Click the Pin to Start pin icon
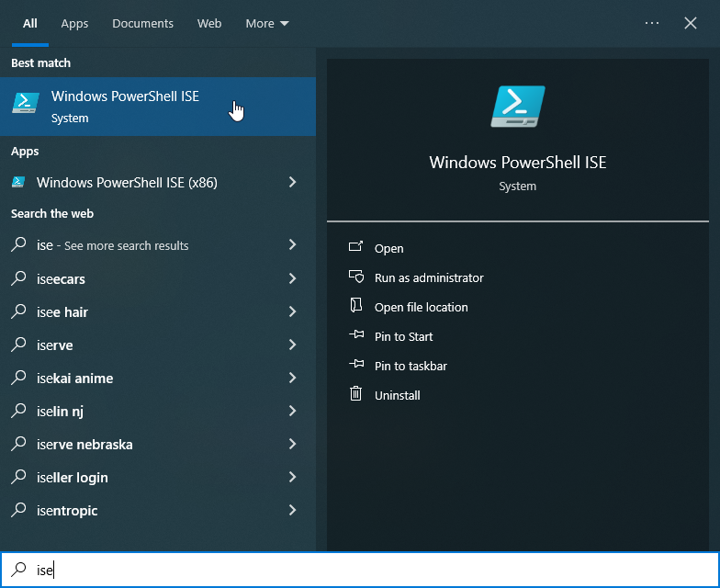This screenshot has height=588, width=720. coord(356,334)
